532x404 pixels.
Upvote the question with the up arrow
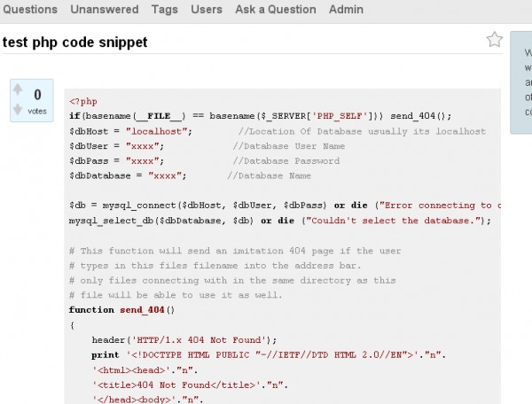18,90
